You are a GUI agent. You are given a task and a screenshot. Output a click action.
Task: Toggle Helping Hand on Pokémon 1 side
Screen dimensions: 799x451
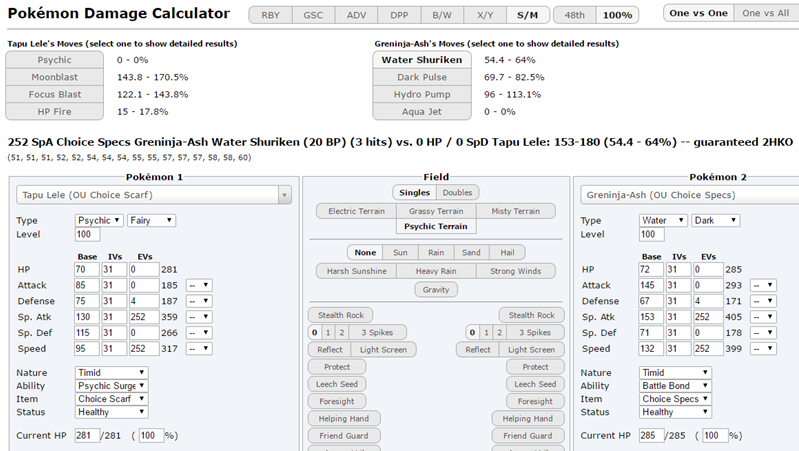point(344,418)
